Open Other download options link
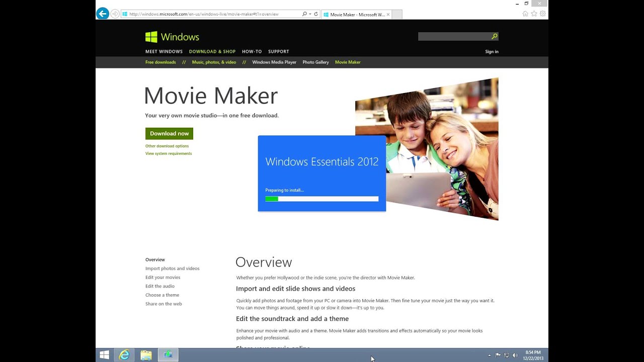Screen dimensions: 644x362 [x=167, y=146]
